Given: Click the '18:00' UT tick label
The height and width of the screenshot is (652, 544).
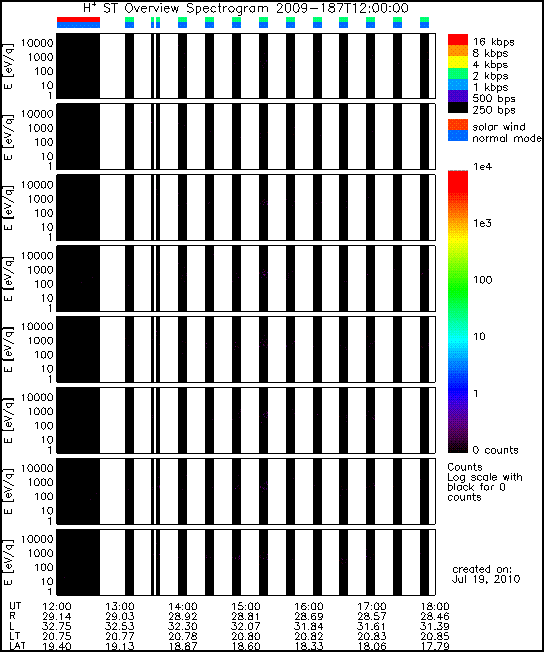Looking at the screenshot, I should pos(435,607).
